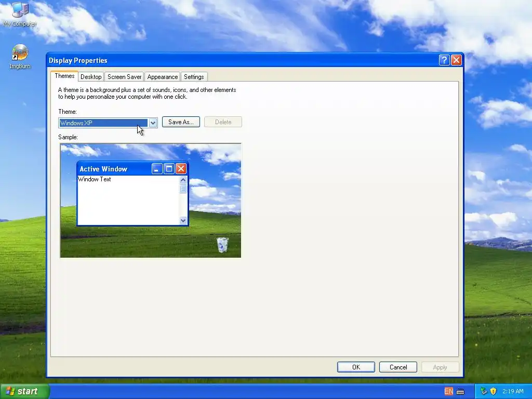Click the disabled Apply button

click(x=440, y=367)
